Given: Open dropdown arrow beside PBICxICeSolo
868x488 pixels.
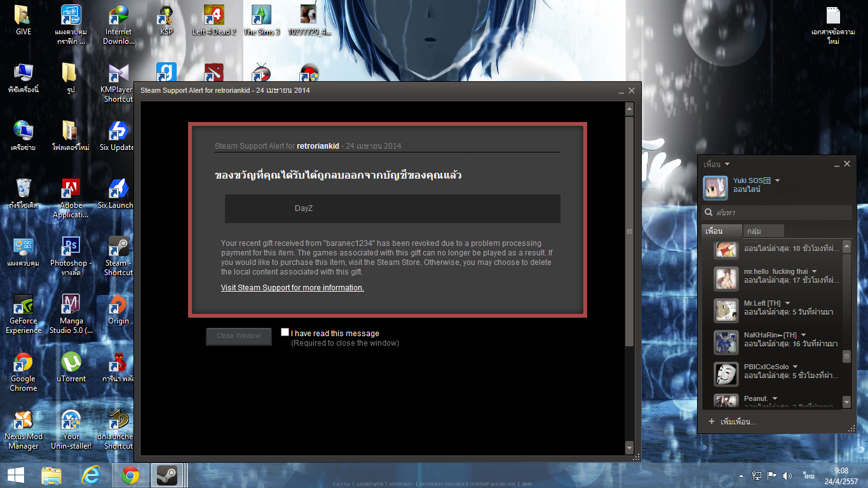Looking at the screenshot, I should coord(795,367).
